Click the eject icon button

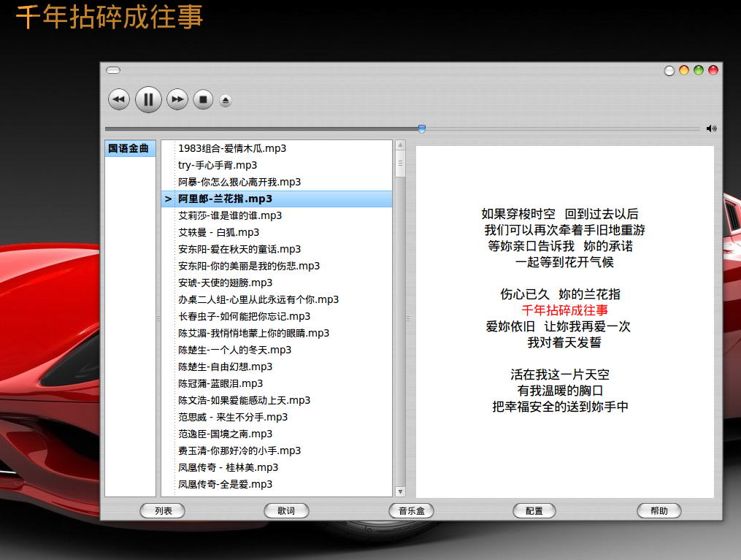pyautogui.click(x=226, y=100)
